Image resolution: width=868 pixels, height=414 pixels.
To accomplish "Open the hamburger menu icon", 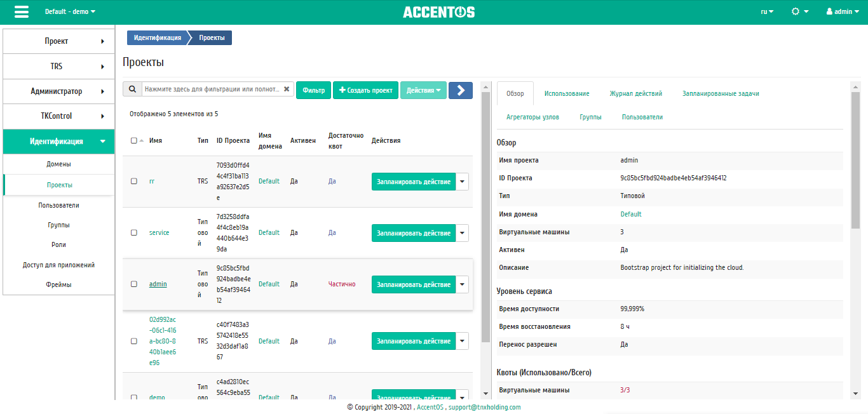I will [x=21, y=12].
